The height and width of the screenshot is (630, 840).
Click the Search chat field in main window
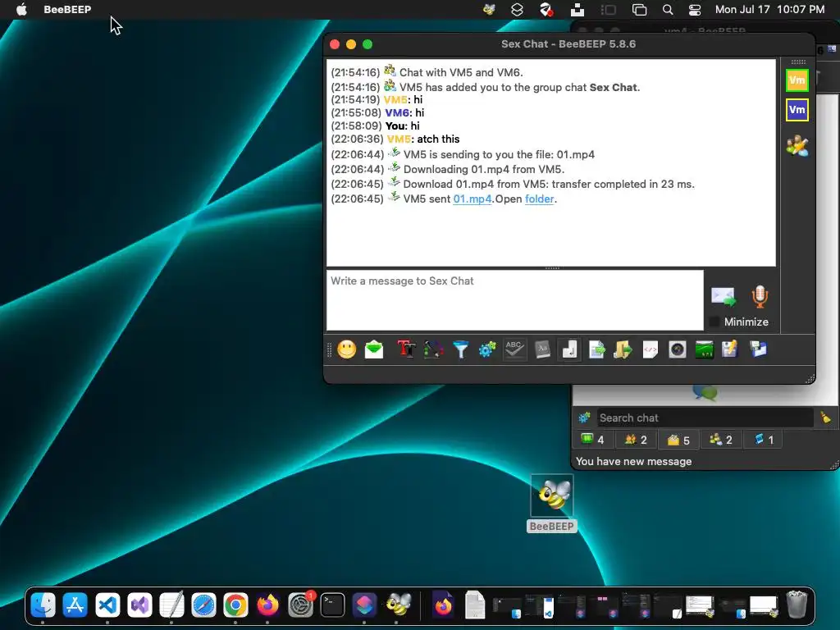click(x=705, y=418)
